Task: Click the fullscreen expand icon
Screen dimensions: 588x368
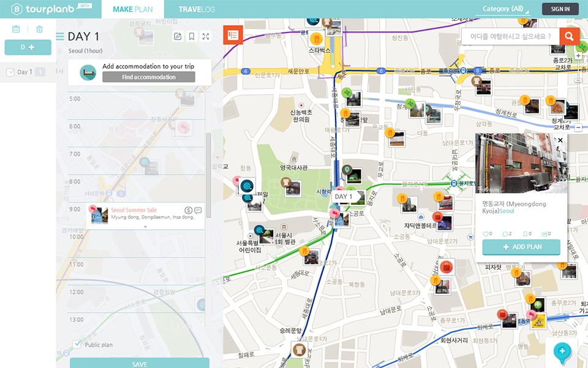Action: [x=206, y=37]
